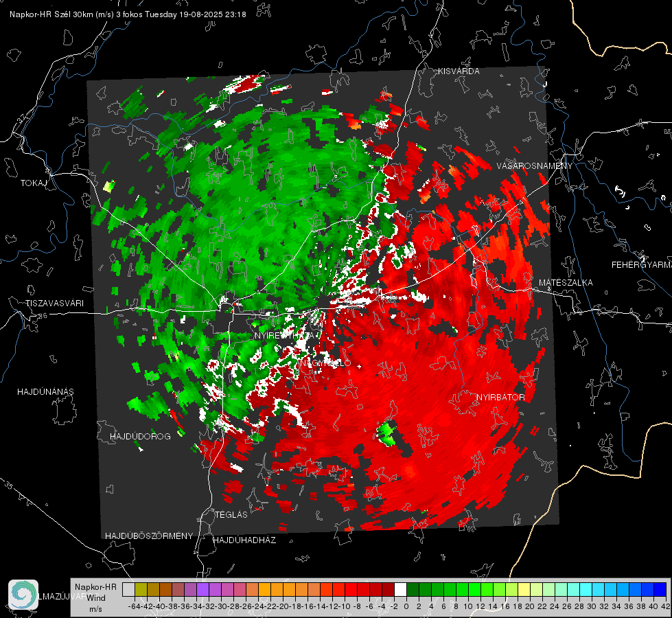Pick the gray leftmost legend swatch
This screenshot has width=672, height=618.
pyautogui.click(x=128, y=590)
